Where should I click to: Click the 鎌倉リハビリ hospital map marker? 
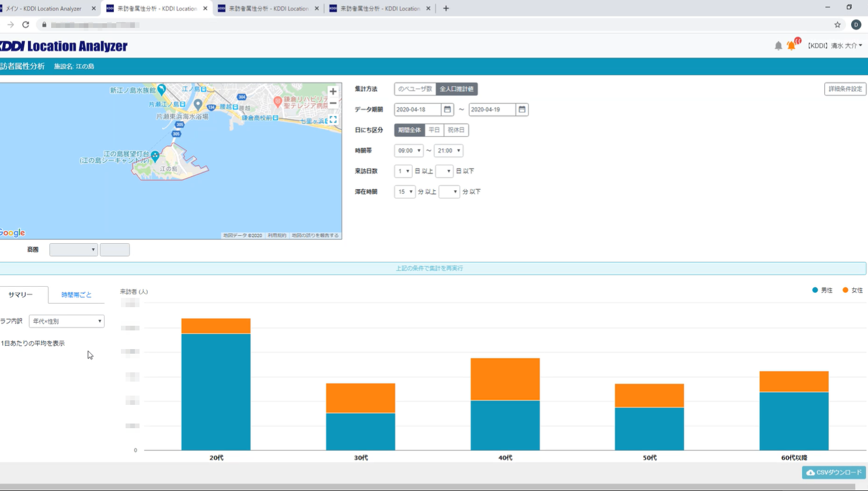278,102
